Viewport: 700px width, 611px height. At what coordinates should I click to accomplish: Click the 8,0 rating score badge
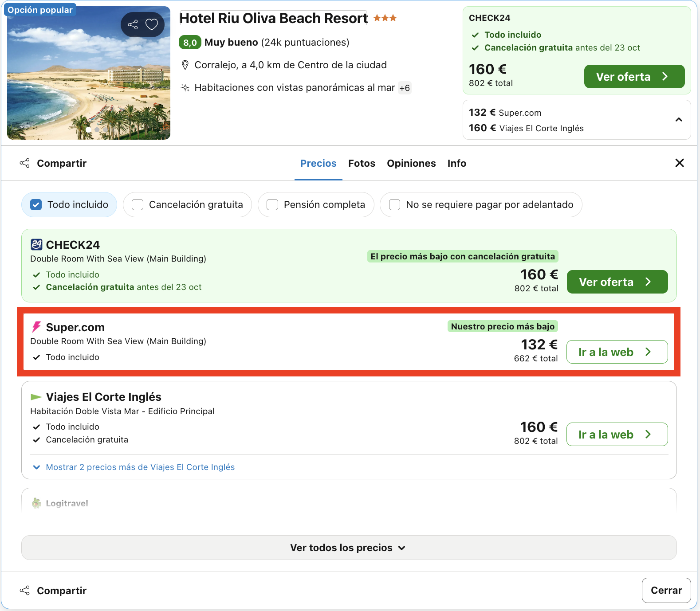pyautogui.click(x=190, y=42)
